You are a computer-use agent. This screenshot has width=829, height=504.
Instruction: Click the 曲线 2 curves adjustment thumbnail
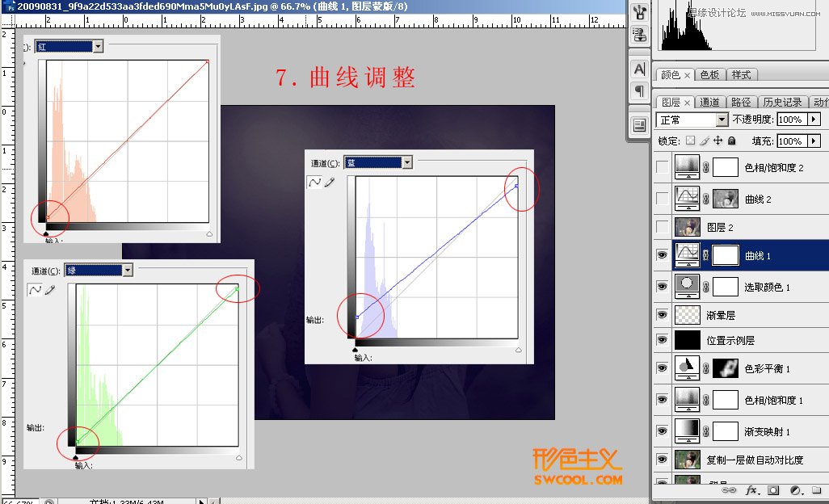click(688, 199)
